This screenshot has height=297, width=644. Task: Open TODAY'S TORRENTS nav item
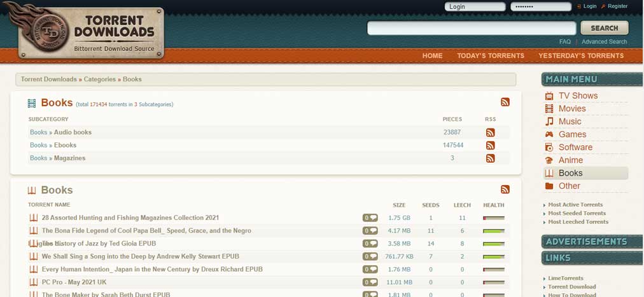coord(491,56)
